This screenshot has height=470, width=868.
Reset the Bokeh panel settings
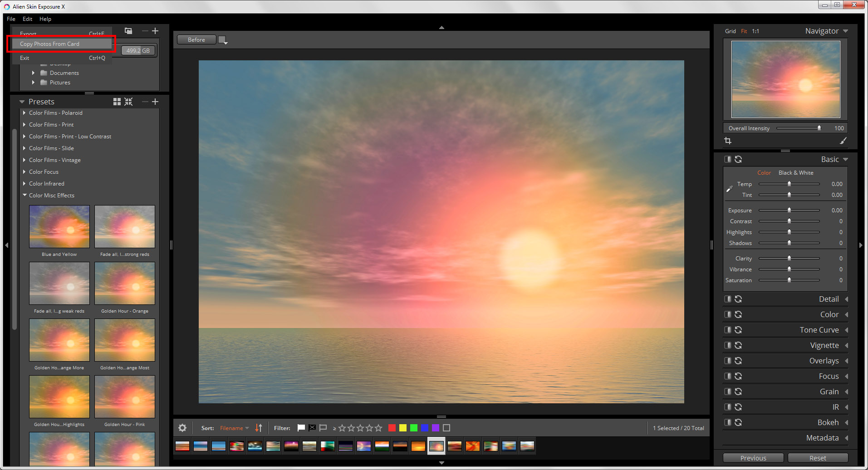(738, 422)
